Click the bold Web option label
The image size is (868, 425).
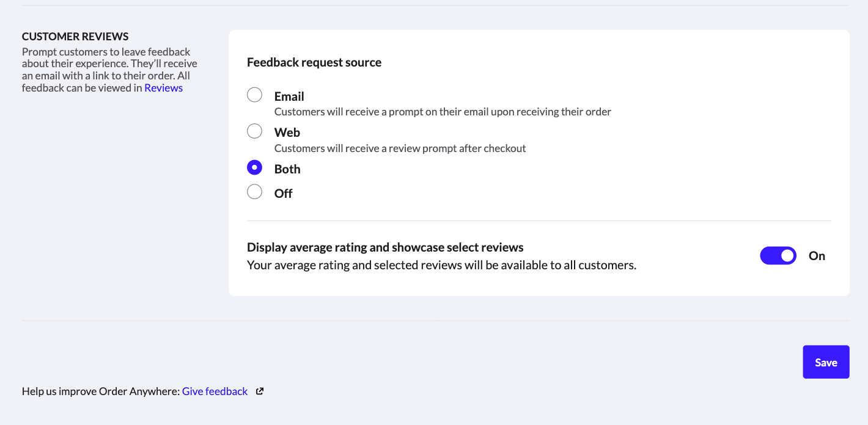pyautogui.click(x=287, y=133)
